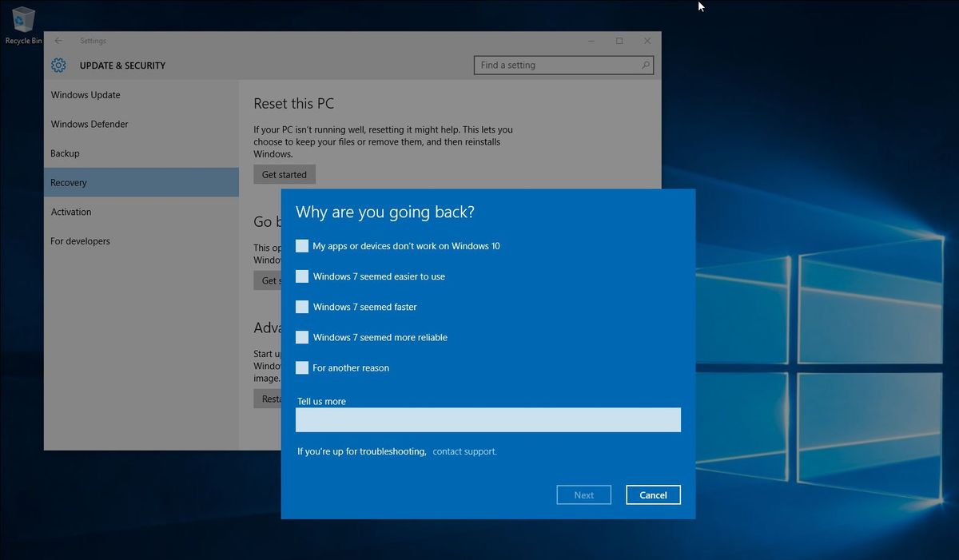
Task: Click the back arrow in Settings
Action: point(58,40)
